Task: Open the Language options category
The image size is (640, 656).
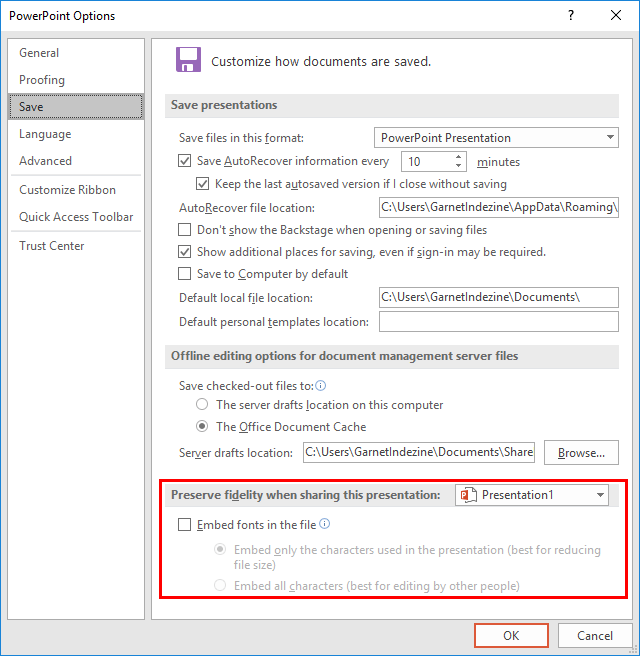Action: pos(76,134)
